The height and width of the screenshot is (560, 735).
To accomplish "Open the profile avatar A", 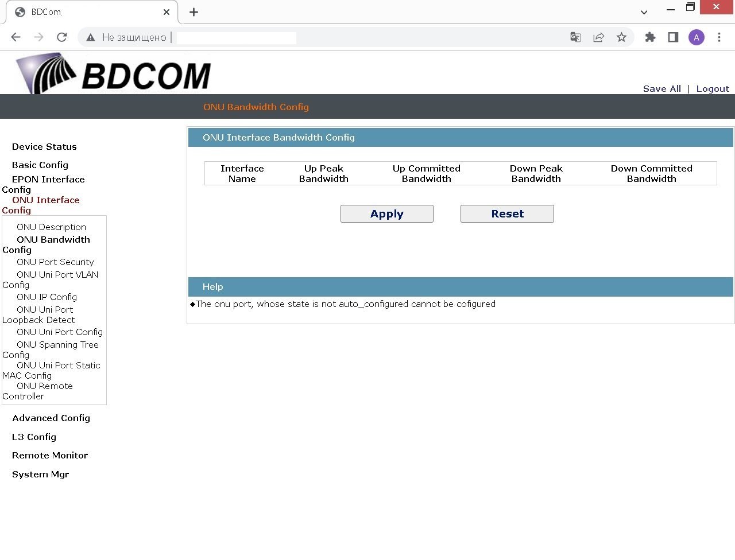I will [x=697, y=37].
